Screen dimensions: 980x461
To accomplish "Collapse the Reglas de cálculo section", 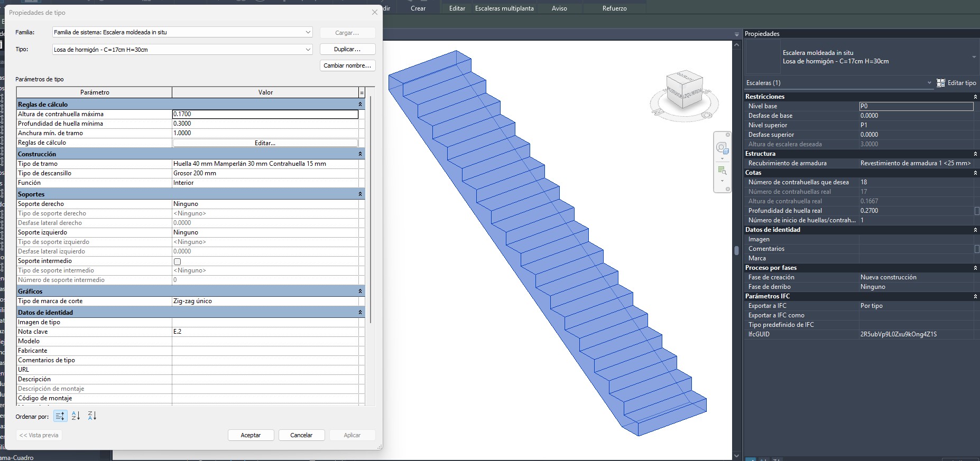I will (360, 105).
